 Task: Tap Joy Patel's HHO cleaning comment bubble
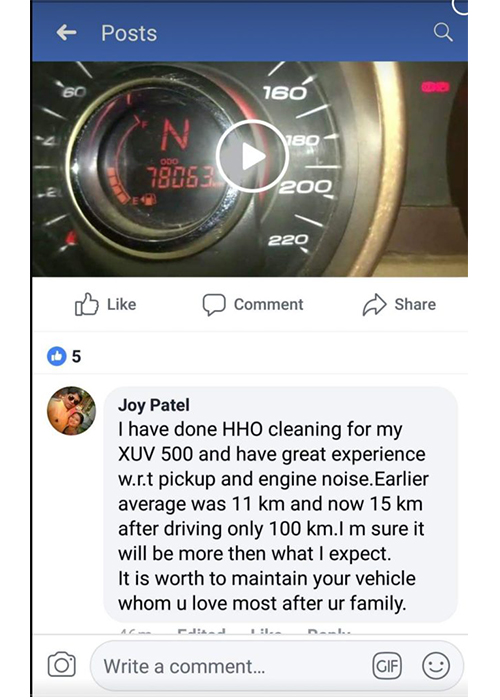click(x=280, y=504)
